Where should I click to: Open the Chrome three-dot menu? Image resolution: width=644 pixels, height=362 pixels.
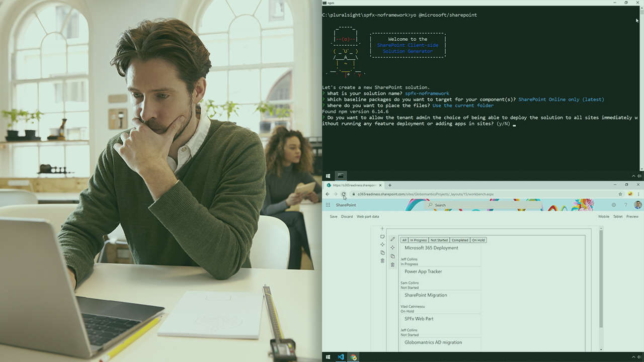click(x=638, y=194)
